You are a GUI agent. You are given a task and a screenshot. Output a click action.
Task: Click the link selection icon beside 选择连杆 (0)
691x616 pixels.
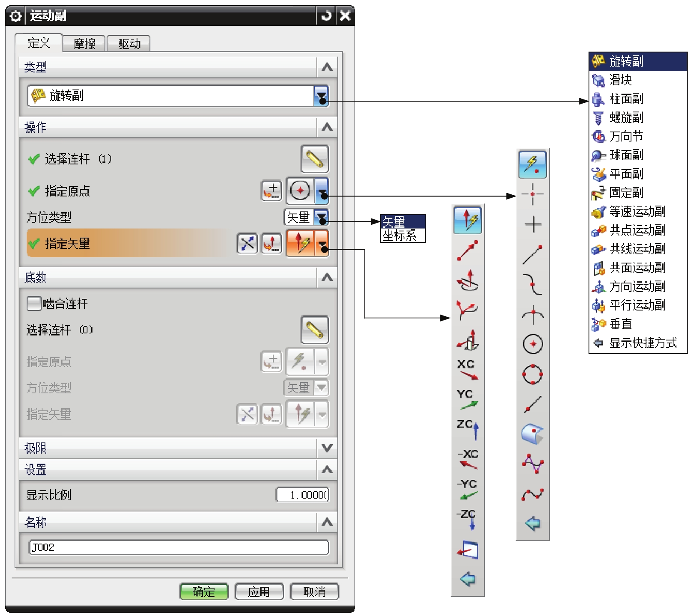point(314,330)
